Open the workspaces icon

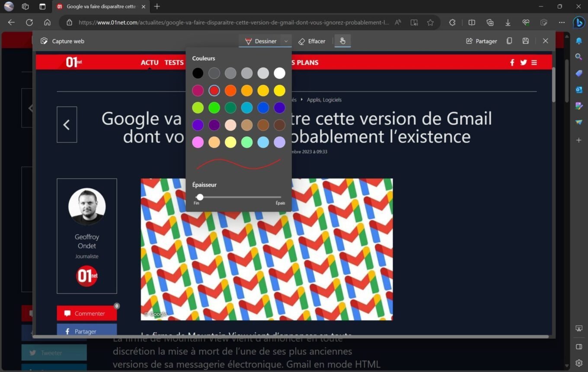[x=26, y=6]
